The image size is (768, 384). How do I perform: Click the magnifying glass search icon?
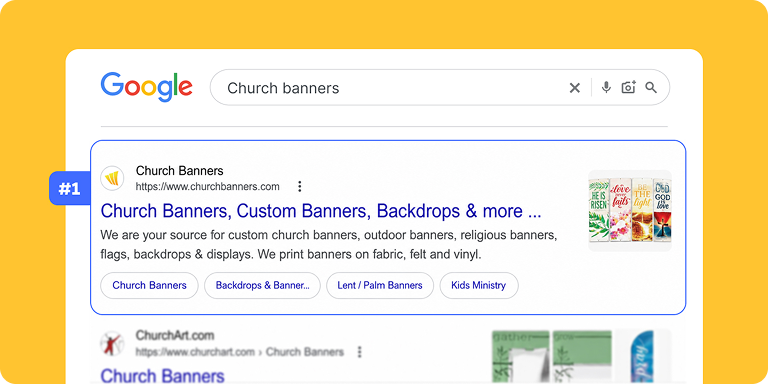tap(651, 88)
